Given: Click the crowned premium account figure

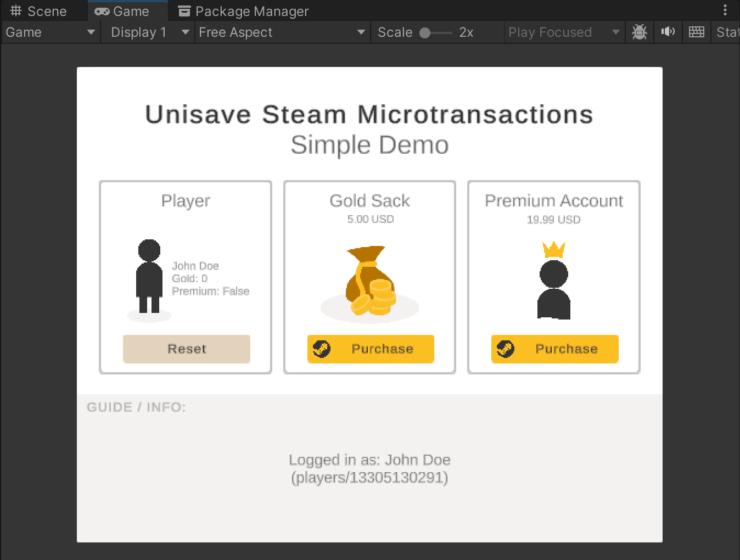Looking at the screenshot, I should [554, 281].
